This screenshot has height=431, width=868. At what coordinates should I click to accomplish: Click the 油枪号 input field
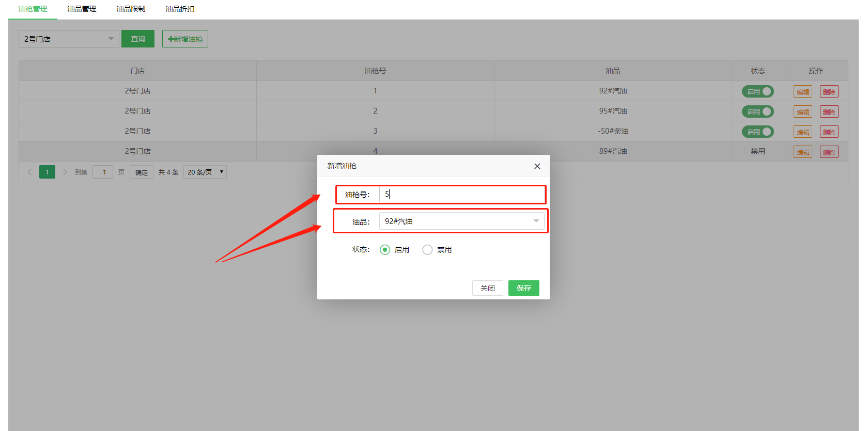tap(461, 194)
